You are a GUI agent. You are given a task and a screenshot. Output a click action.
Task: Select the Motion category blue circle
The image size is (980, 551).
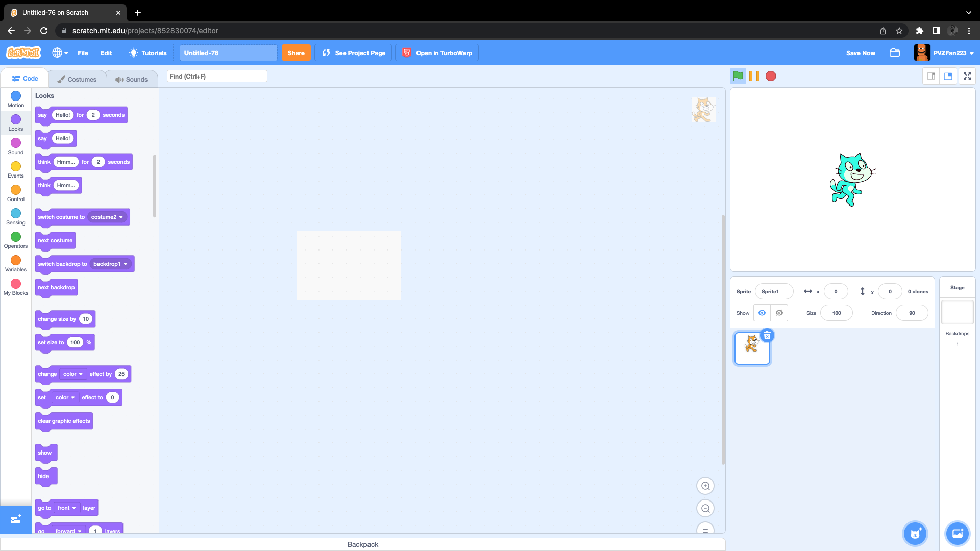[x=16, y=96]
